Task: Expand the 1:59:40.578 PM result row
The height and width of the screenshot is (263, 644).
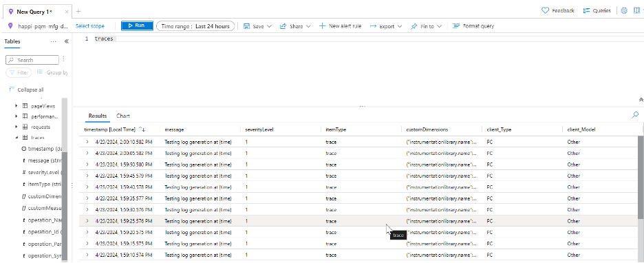Action: (x=87, y=187)
